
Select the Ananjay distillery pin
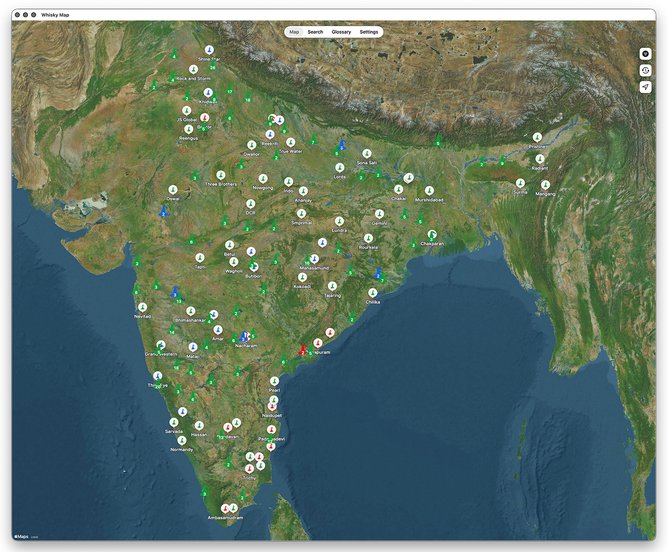point(303,191)
